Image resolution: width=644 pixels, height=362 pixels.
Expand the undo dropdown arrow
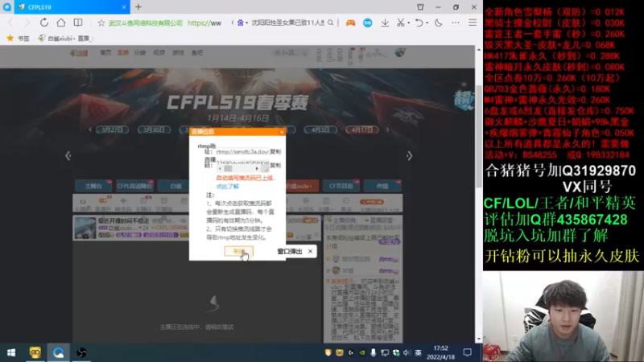[427, 23]
